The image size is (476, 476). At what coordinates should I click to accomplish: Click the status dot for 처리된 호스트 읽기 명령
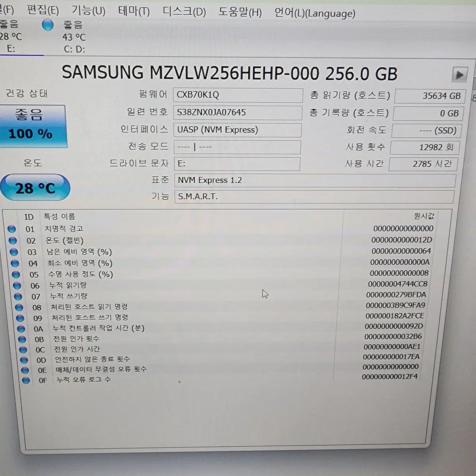pyautogui.click(x=19, y=307)
